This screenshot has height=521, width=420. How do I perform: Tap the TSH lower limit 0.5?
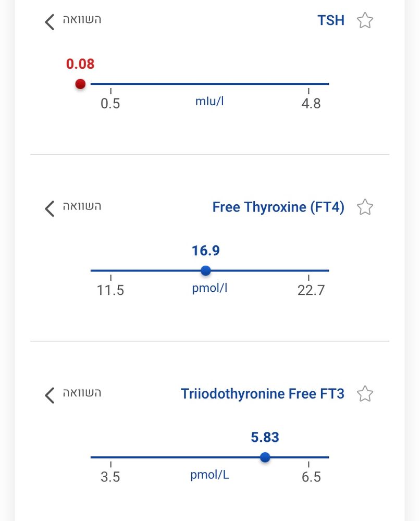[x=110, y=104]
